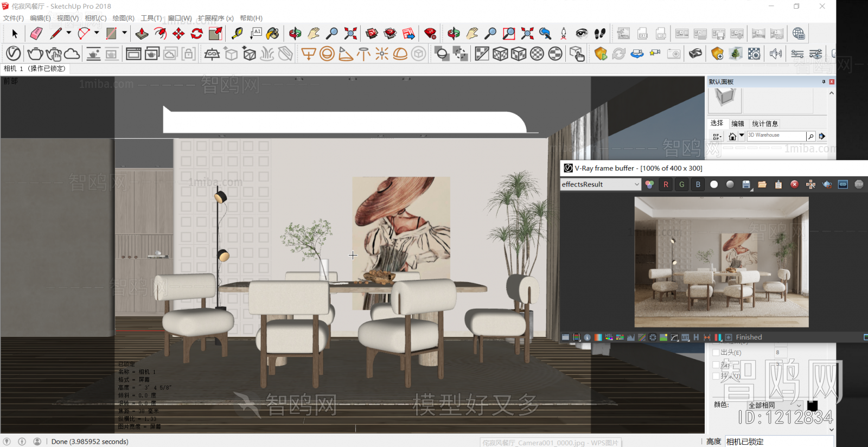Viewport: 868px width, 447px height.
Task: Click 3D Warehouse search field
Action: [776, 136]
